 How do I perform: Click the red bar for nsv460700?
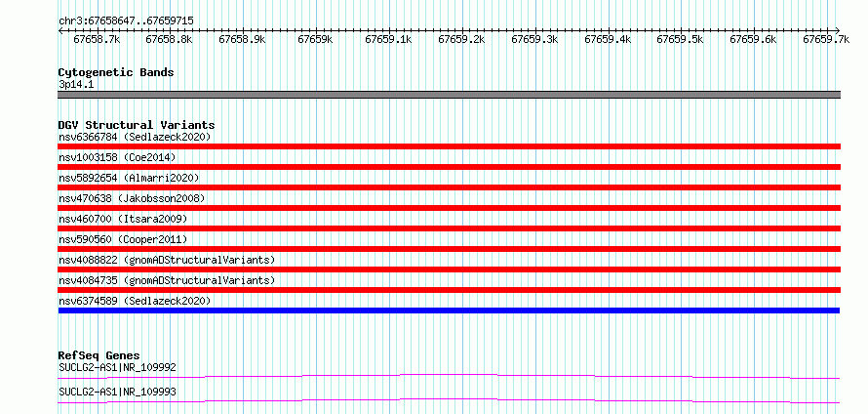click(450, 228)
